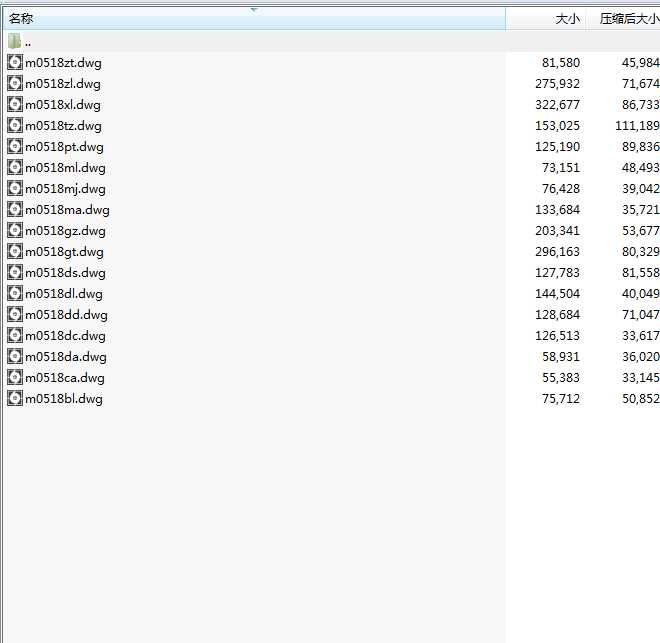Click the compressed size 86,733
660x643 pixels.
click(x=641, y=105)
